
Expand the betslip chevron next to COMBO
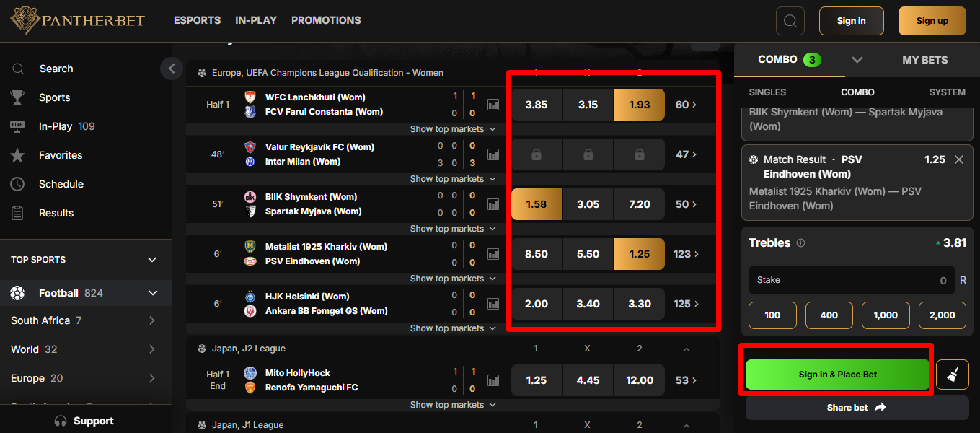857,60
